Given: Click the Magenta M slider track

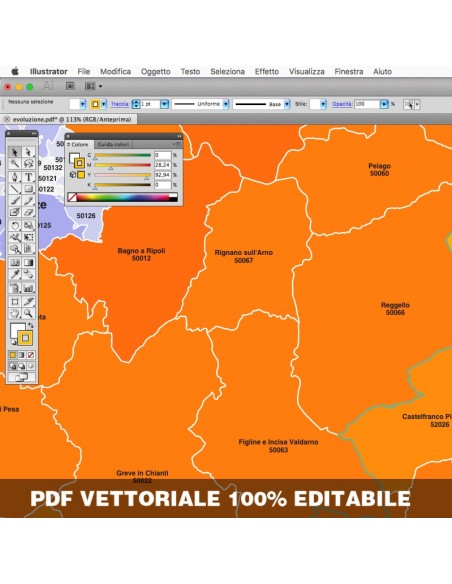Looking at the screenshot, I should click(122, 165).
